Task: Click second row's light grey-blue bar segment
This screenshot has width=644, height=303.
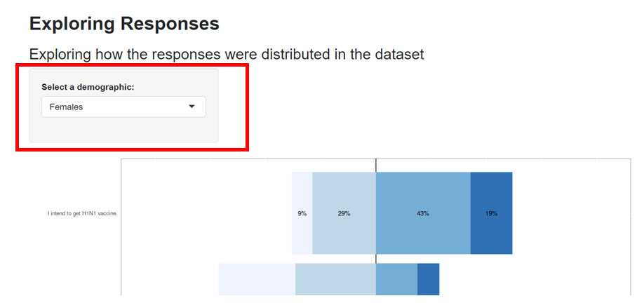Action: pyautogui.click(x=335, y=279)
